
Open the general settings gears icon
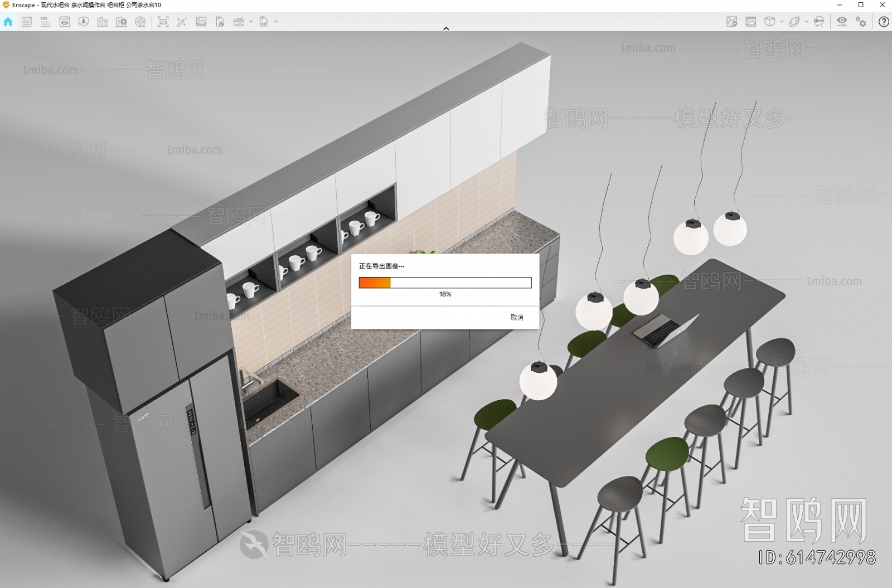click(x=861, y=22)
